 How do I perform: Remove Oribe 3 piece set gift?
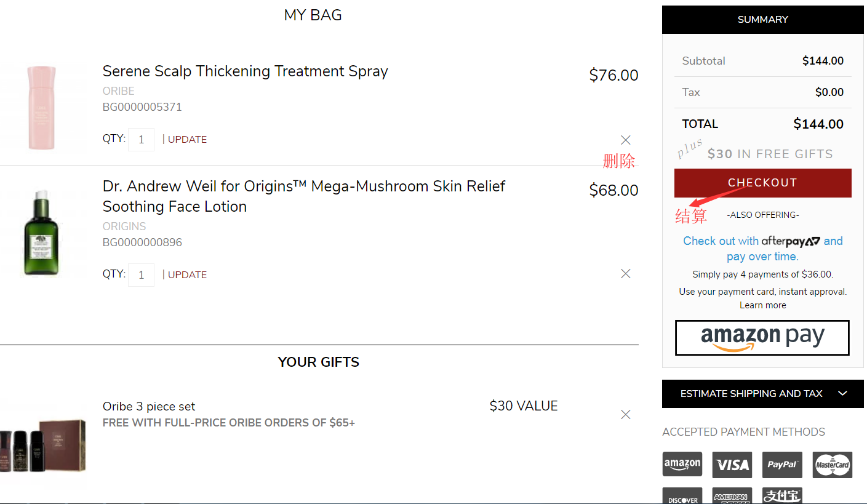626,415
